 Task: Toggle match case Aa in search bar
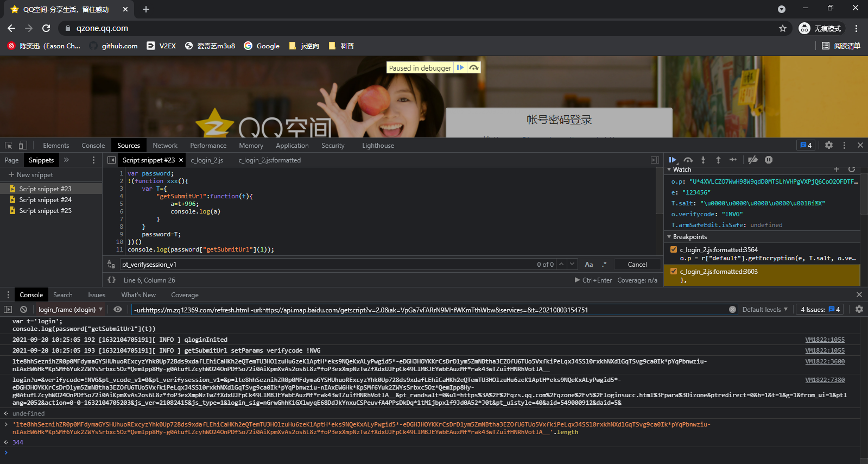click(589, 265)
